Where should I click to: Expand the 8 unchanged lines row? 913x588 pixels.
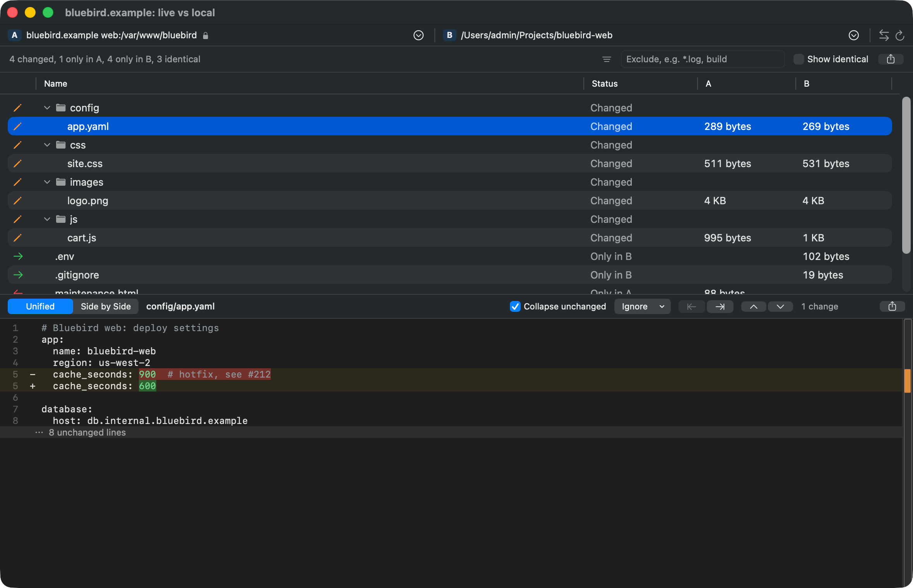coord(451,432)
